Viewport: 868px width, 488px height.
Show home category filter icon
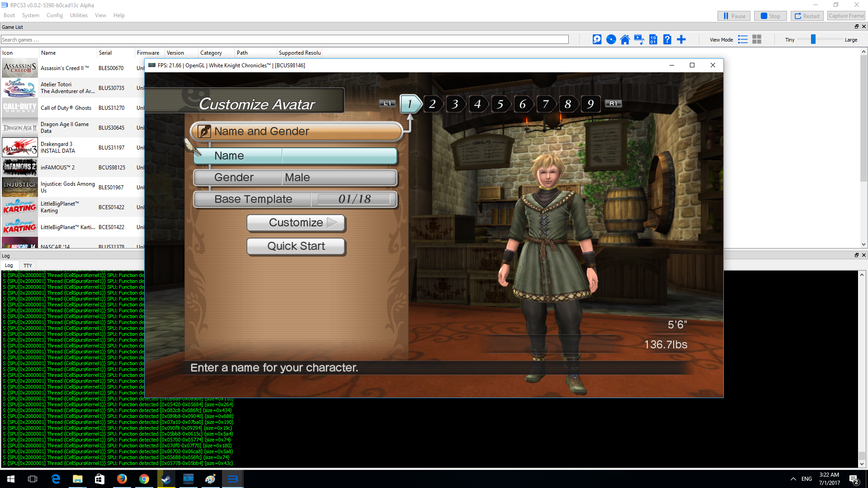coord(625,40)
